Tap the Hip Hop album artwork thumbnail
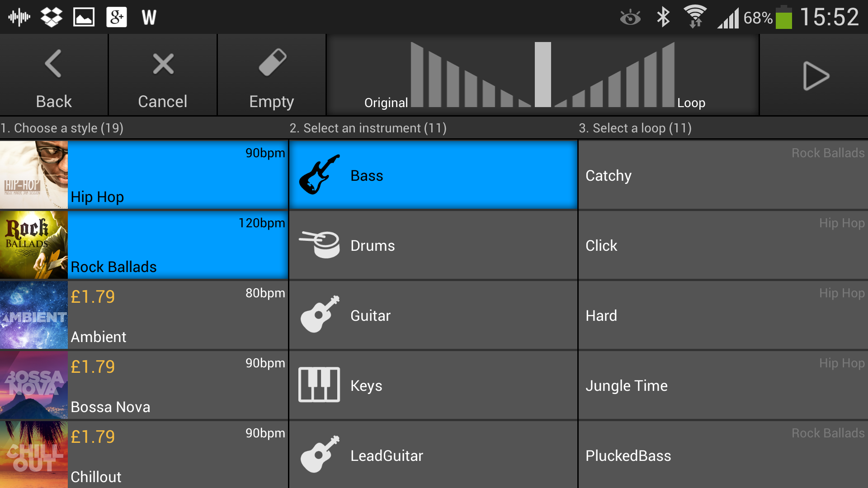Viewport: 868px width, 488px height. [33, 175]
